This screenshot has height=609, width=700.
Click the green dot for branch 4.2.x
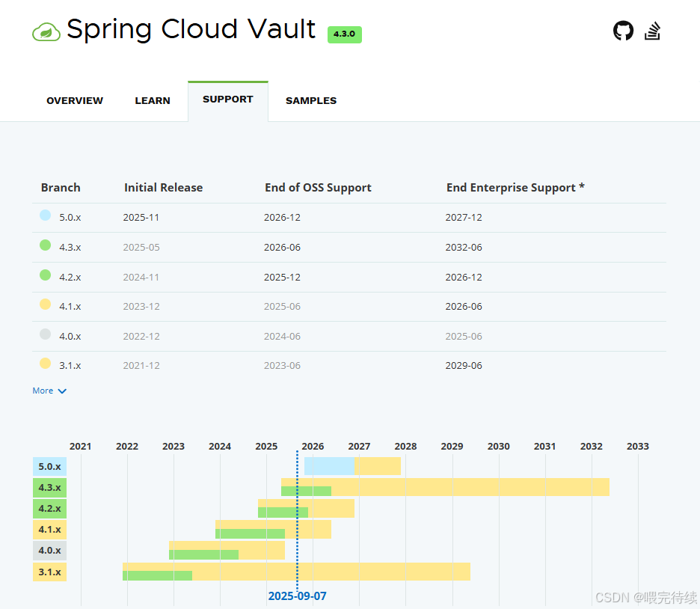coord(45,275)
